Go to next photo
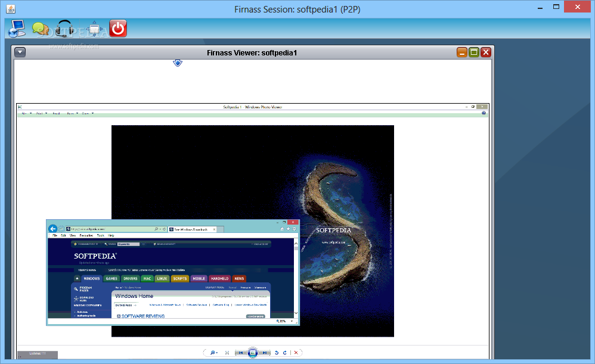Image resolution: width=595 pixels, height=364 pixels. coord(265,353)
